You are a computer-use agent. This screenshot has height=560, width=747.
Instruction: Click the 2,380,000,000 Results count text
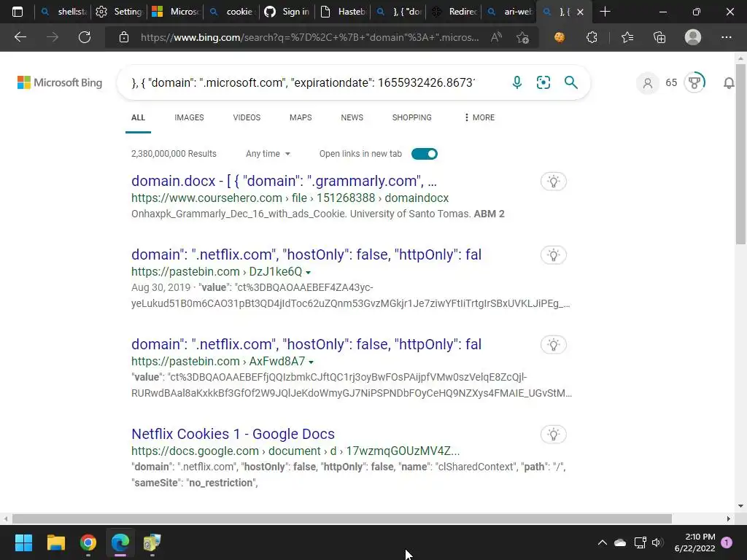pos(174,154)
